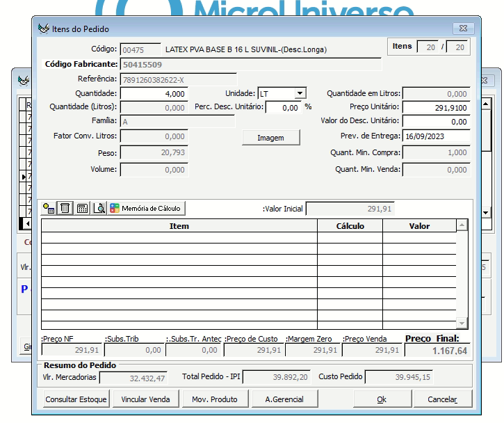Confirm with the Ok button
Screen dimensions: 504x423
(x=382, y=399)
